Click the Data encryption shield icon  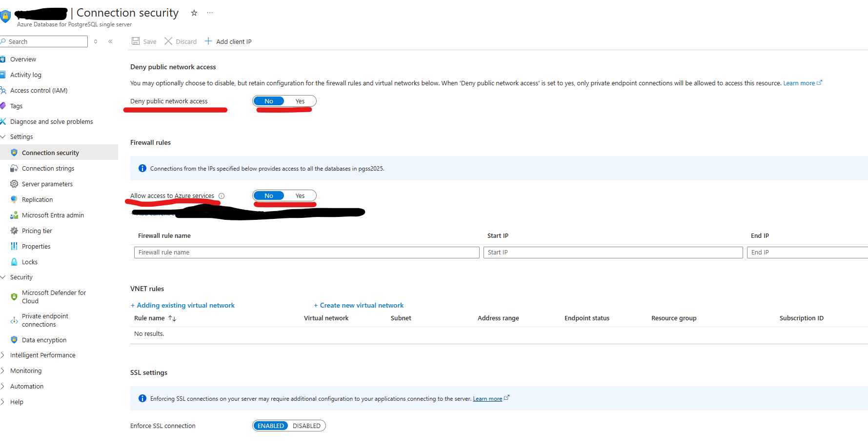pyautogui.click(x=14, y=340)
